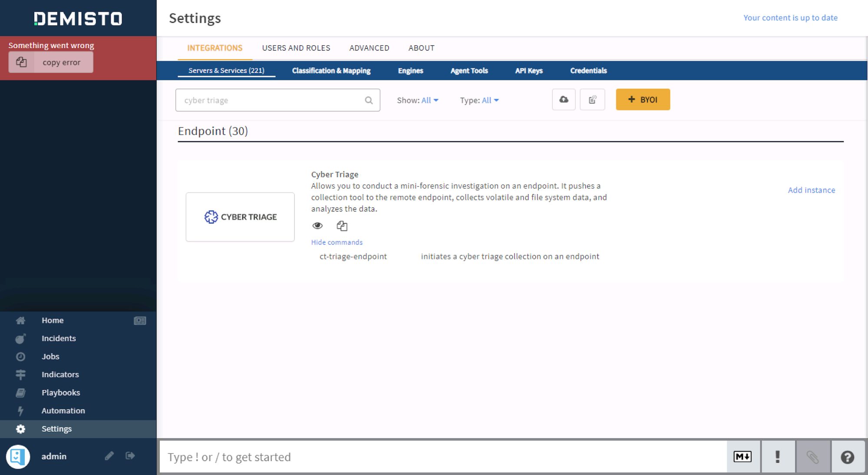Image resolution: width=868 pixels, height=475 pixels.
Task: Click the ct-triage-endpoint command name
Action: 353,256
